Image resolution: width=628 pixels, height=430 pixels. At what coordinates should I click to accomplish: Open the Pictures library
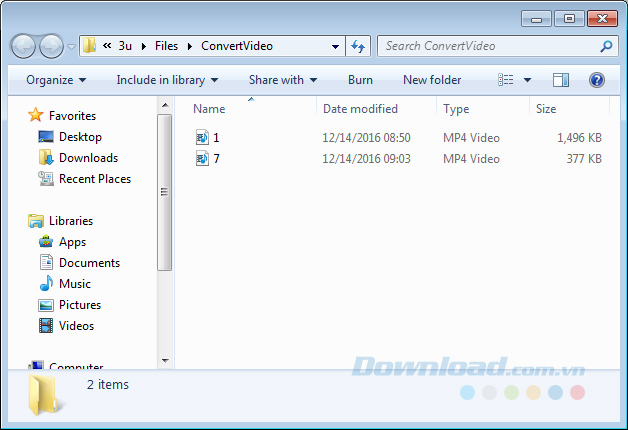click(80, 305)
